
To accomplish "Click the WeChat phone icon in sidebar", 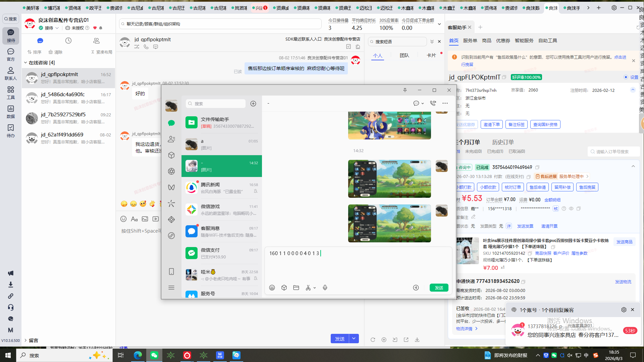I will (171, 271).
